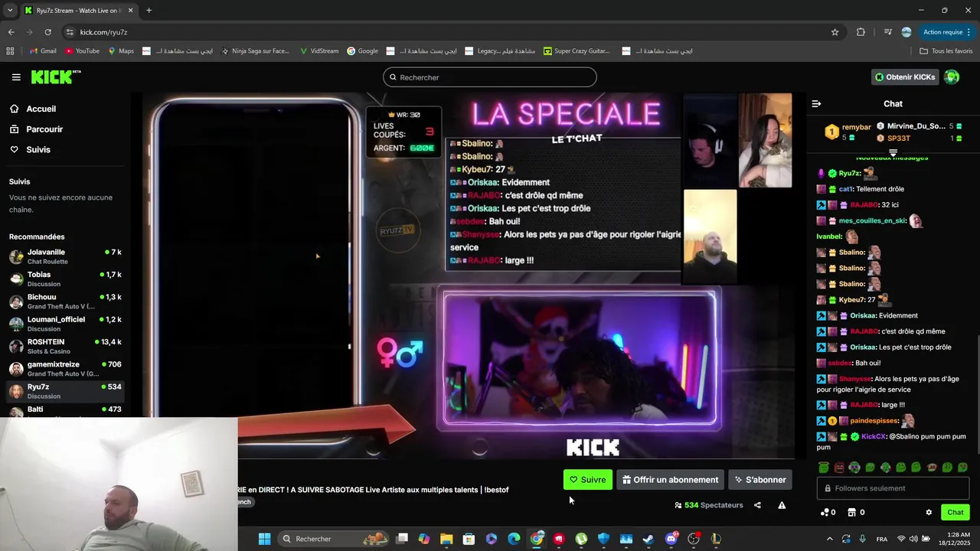Open Windows Start menu

coord(264,539)
